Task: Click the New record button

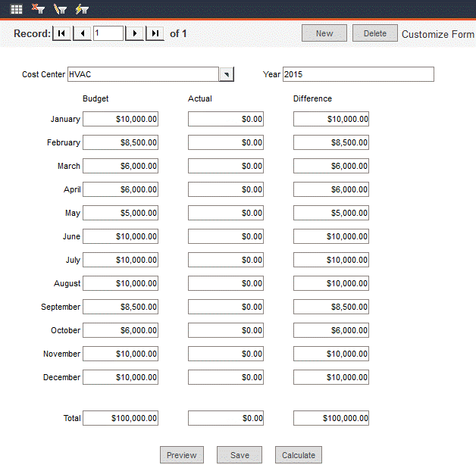Action: pos(324,33)
